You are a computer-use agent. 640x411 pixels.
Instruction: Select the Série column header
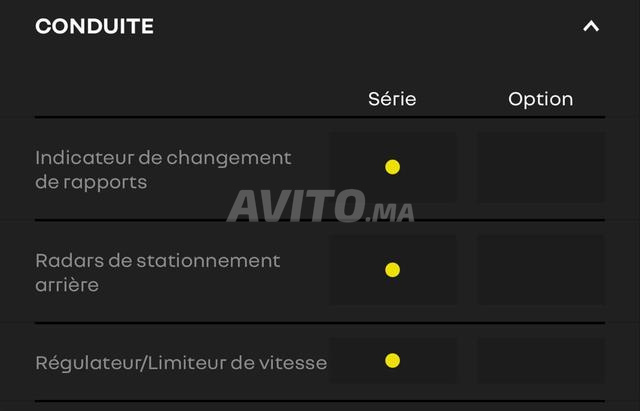tap(392, 99)
